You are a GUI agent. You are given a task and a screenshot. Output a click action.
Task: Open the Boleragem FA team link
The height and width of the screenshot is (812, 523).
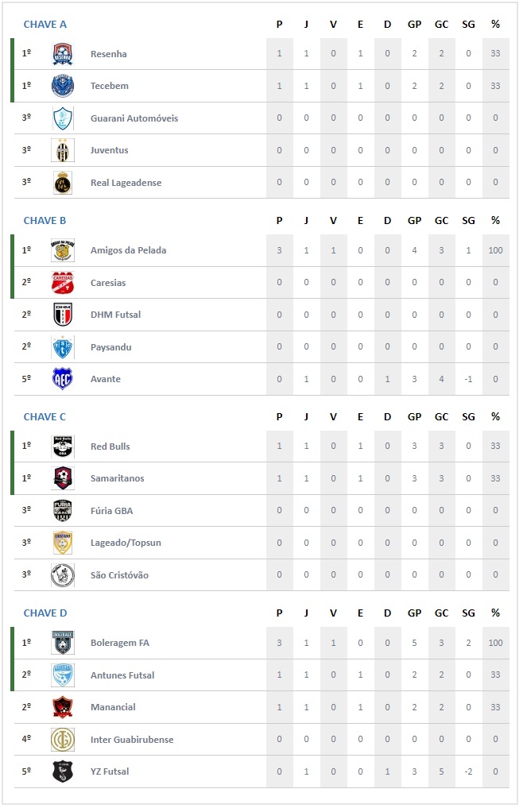click(x=119, y=643)
